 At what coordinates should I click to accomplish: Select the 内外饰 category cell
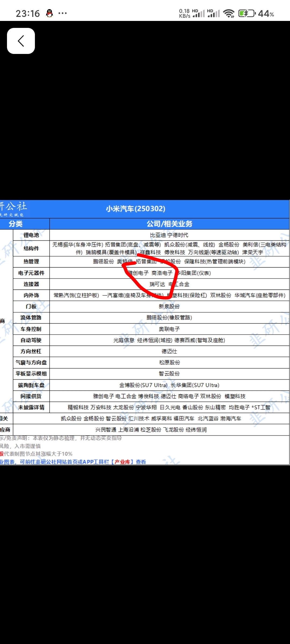tap(31, 295)
